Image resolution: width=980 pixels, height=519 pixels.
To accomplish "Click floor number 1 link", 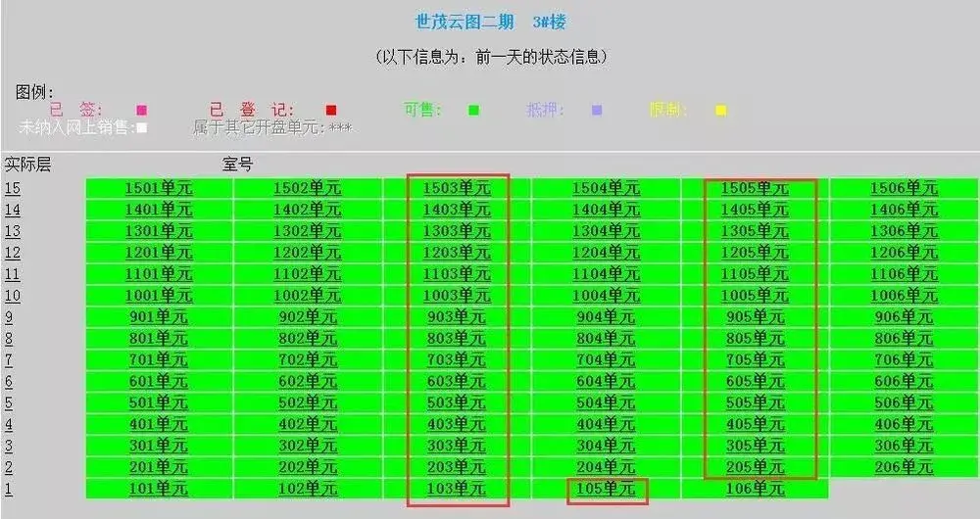I will [9, 489].
